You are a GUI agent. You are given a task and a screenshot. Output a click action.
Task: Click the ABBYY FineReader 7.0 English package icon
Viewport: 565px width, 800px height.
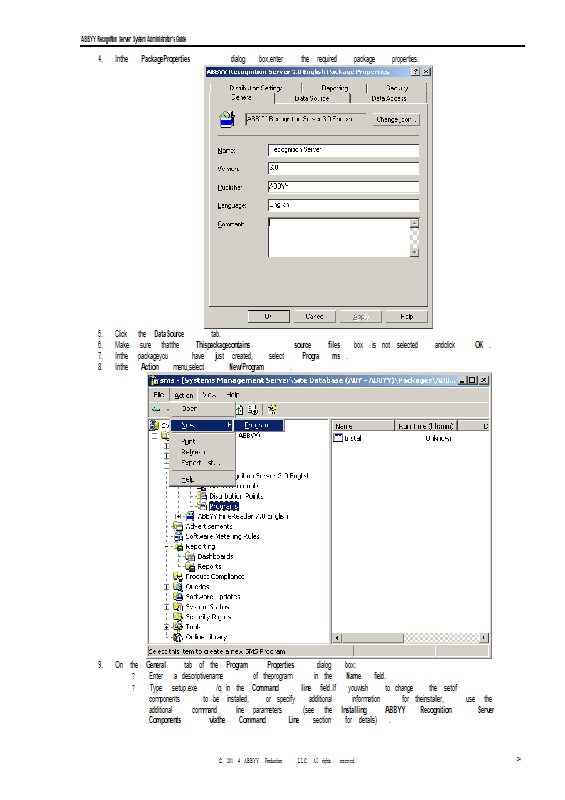(x=190, y=516)
